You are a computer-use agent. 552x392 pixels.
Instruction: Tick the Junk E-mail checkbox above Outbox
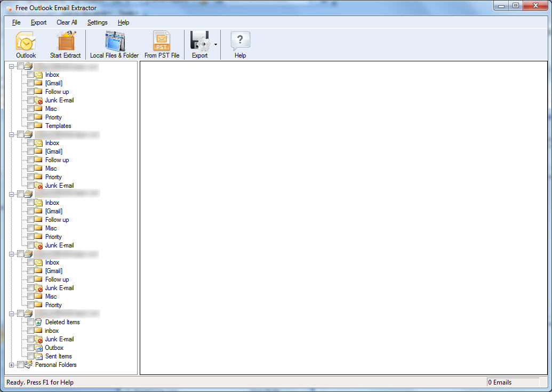[30, 339]
